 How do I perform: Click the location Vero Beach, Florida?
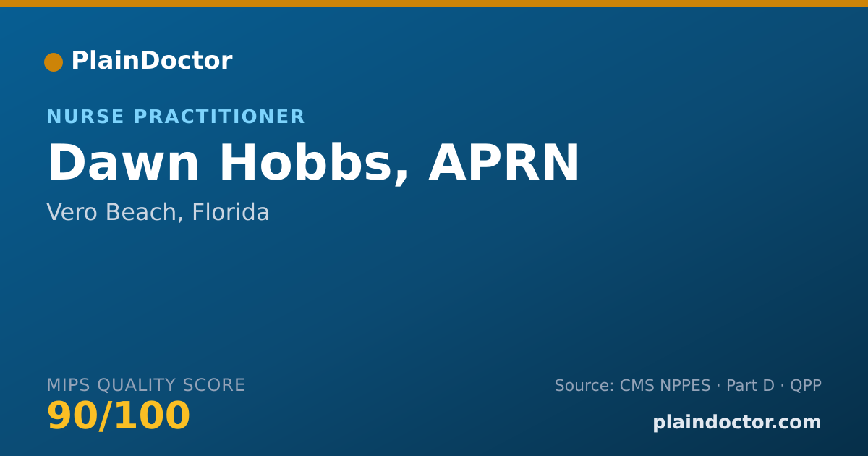click(158, 213)
